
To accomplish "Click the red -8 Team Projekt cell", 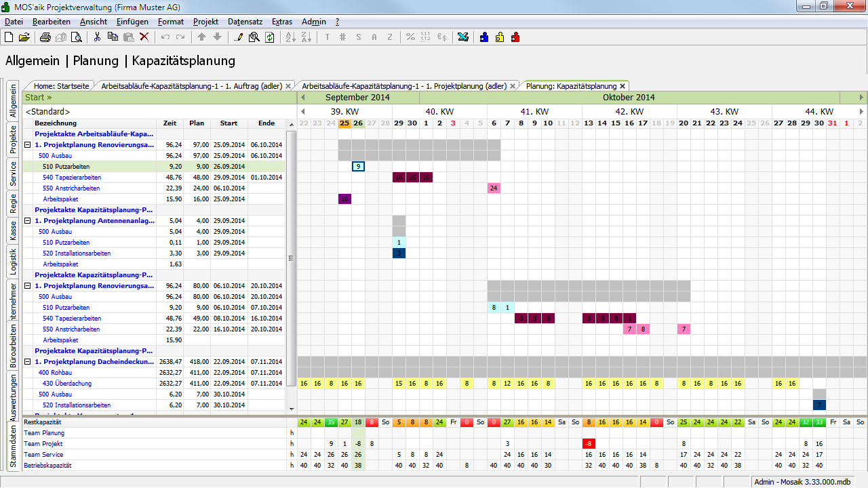I will pos(589,444).
